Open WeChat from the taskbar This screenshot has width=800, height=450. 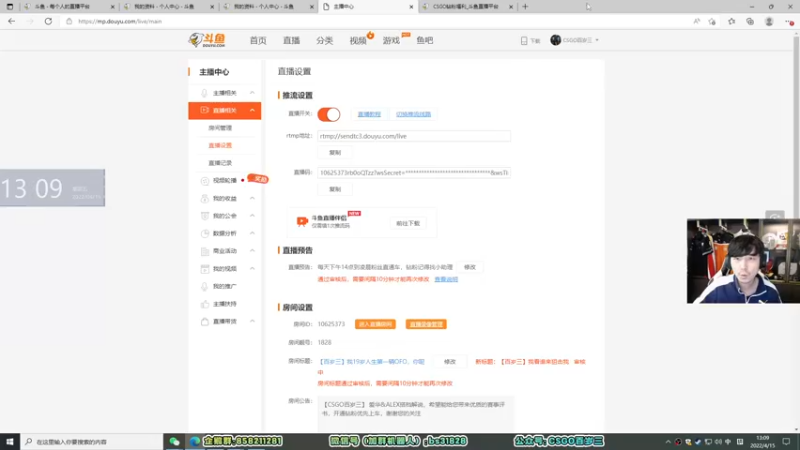(174, 442)
